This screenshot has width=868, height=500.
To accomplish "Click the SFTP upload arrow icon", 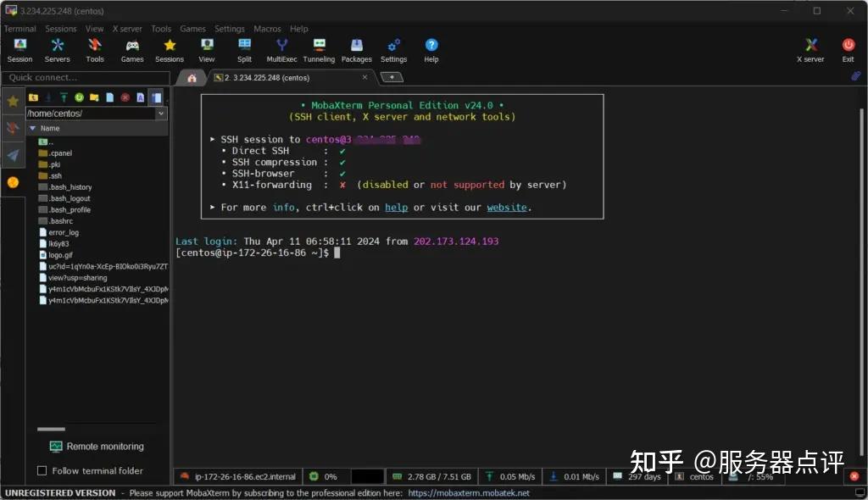I will coord(64,97).
